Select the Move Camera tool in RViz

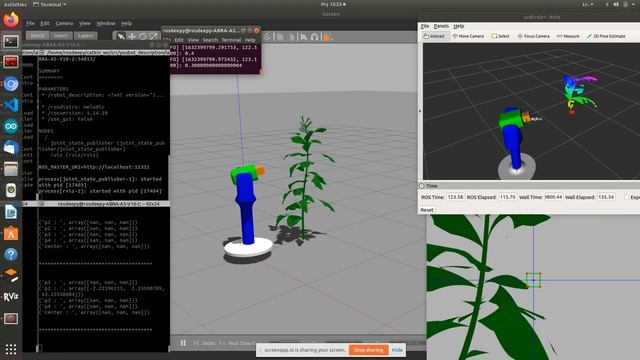pos(468,36)
